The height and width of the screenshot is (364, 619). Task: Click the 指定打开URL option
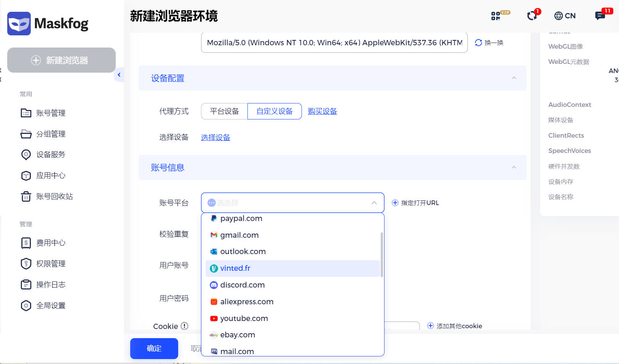[415, 203]
